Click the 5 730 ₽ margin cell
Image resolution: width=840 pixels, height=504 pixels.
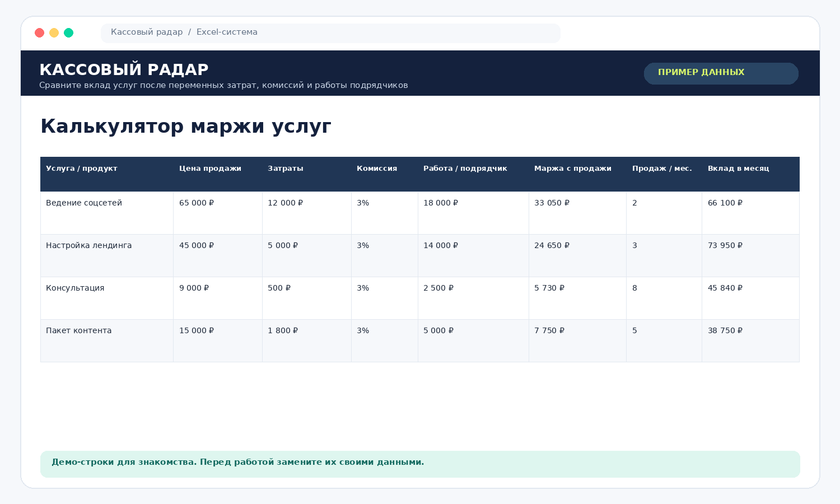pyautogui.click(x=578, y=298)
